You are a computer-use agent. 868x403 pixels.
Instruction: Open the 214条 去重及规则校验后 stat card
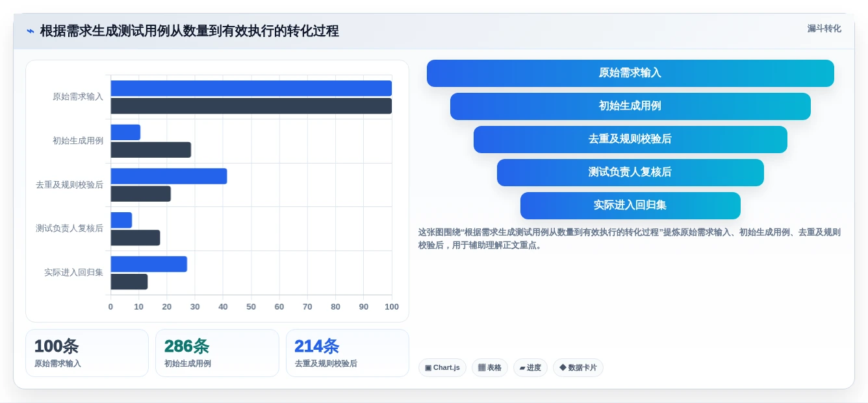click(x=348, y=353)
